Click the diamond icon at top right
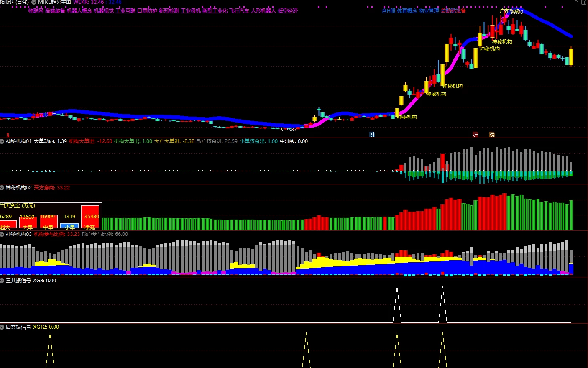The width and height of the screenshot is (588, 368). click(576, 2)
